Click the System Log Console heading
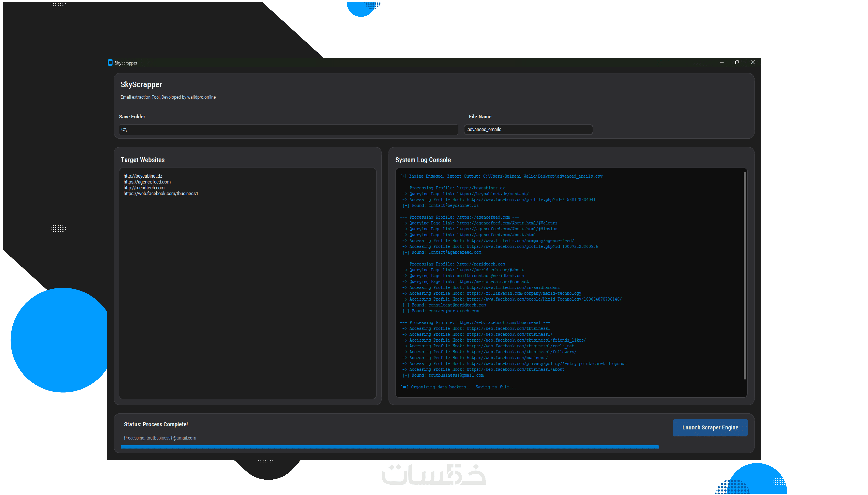Viewport: 868px width, 495px height. click(423, 160)
